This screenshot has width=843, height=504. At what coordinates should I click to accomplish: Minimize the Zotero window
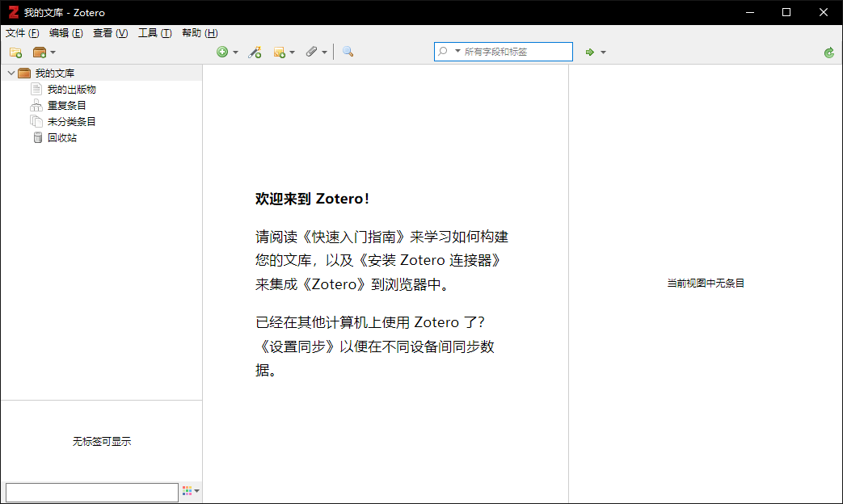pos(749,12)
